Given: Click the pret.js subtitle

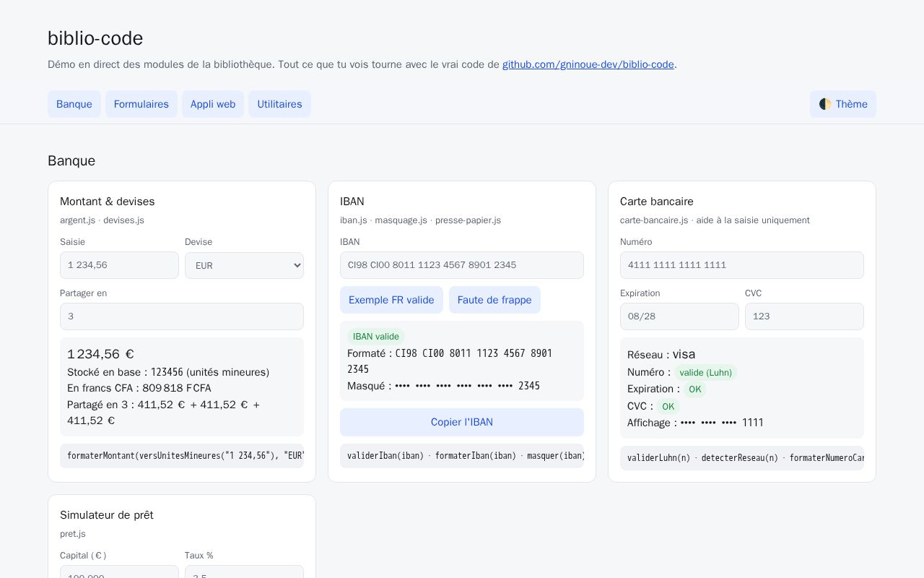Looking at the screenshot, I should tap(73, 534).
